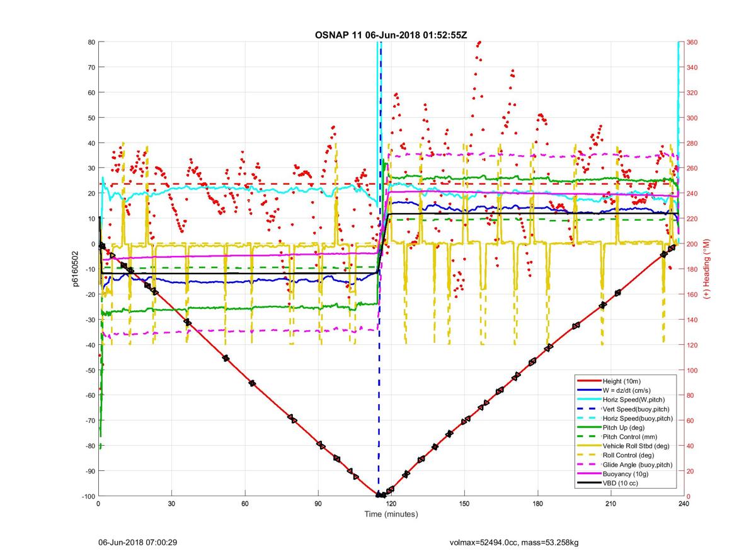Select legend entry "Glide Angle (buoy,pitch)"

(x=638, y=465)
